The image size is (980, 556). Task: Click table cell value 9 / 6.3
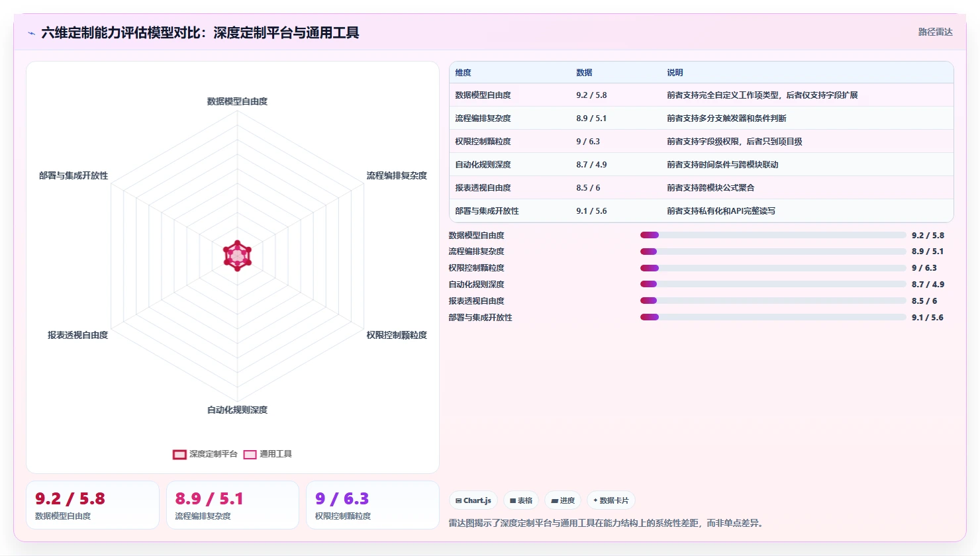point(588,142)
